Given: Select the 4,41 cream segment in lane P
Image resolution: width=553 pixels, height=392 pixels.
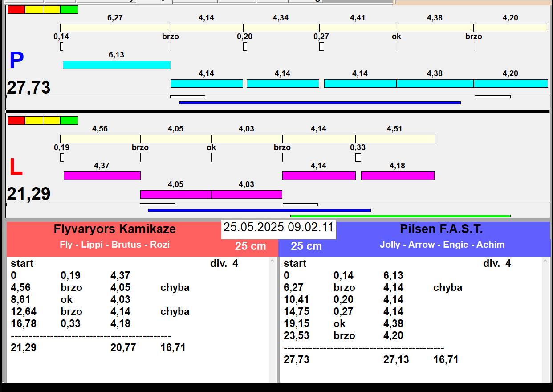Looking at the screenshot, I should (358, 28).
